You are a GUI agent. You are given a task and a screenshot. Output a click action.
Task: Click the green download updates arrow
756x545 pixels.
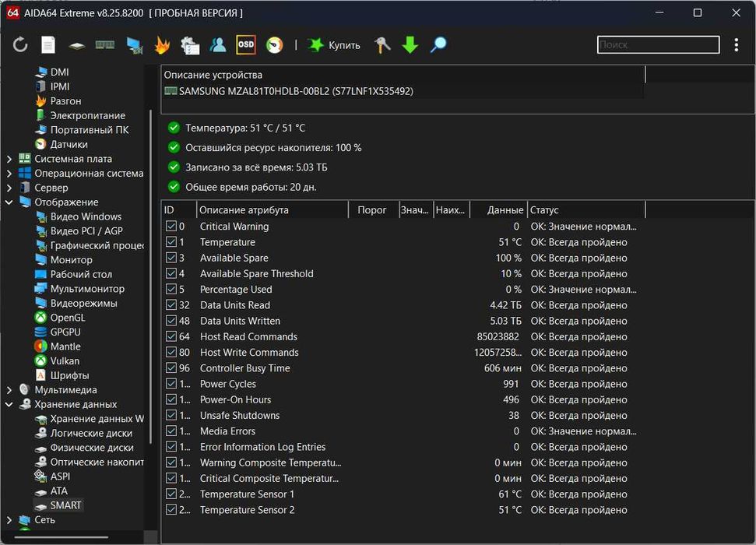pyautogui.click(x=410, y=45)
